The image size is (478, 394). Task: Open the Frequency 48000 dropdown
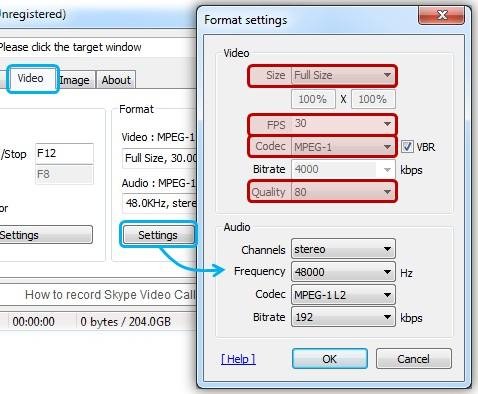click(x=343, y=272)
